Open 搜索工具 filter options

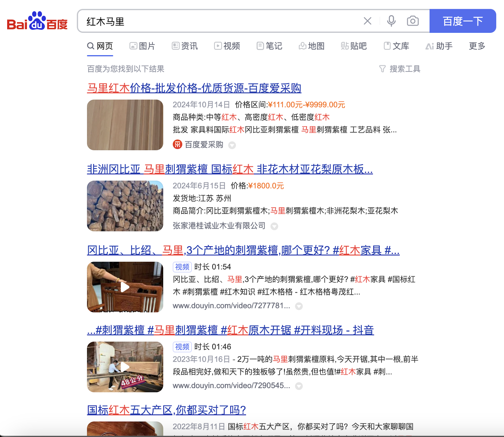point(400,69)
